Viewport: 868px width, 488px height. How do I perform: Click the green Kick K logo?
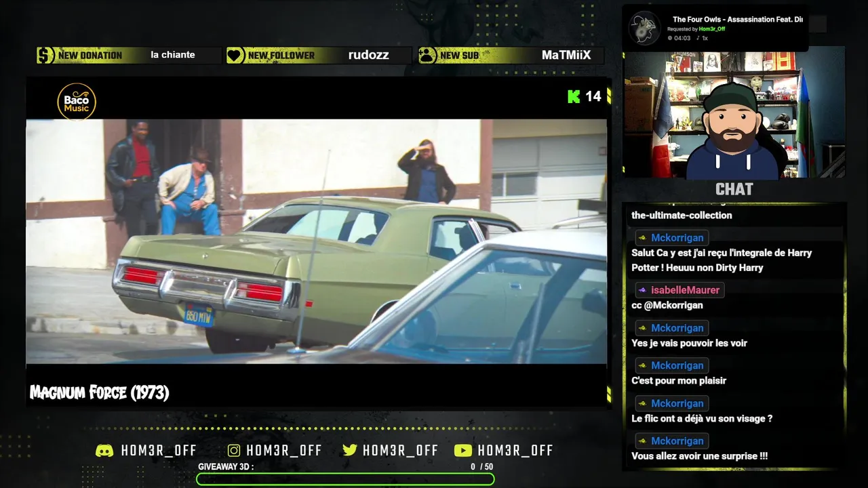(x=574, y=96)
